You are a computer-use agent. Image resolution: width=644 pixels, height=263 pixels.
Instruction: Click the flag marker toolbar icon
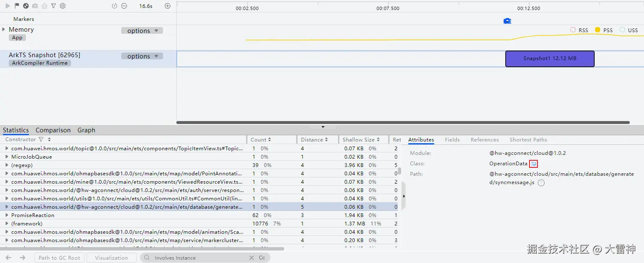[x=17, y=6]
